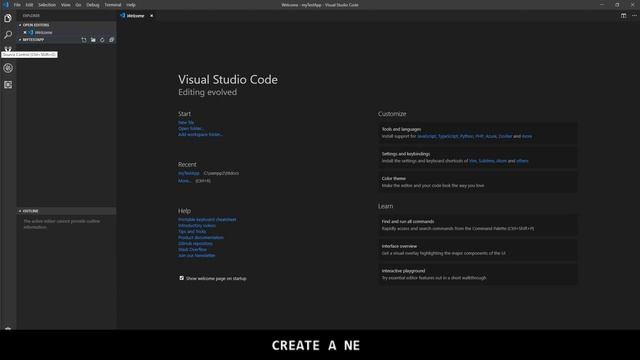Screen dimensions: 640x360
Task: Click the Tools and languages heading
Action: pos(401,129)
